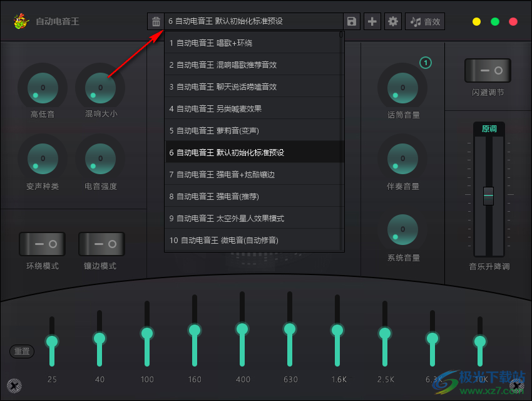Click the delete preset trash icon
The image size is (532, 401).
point(156,21)
